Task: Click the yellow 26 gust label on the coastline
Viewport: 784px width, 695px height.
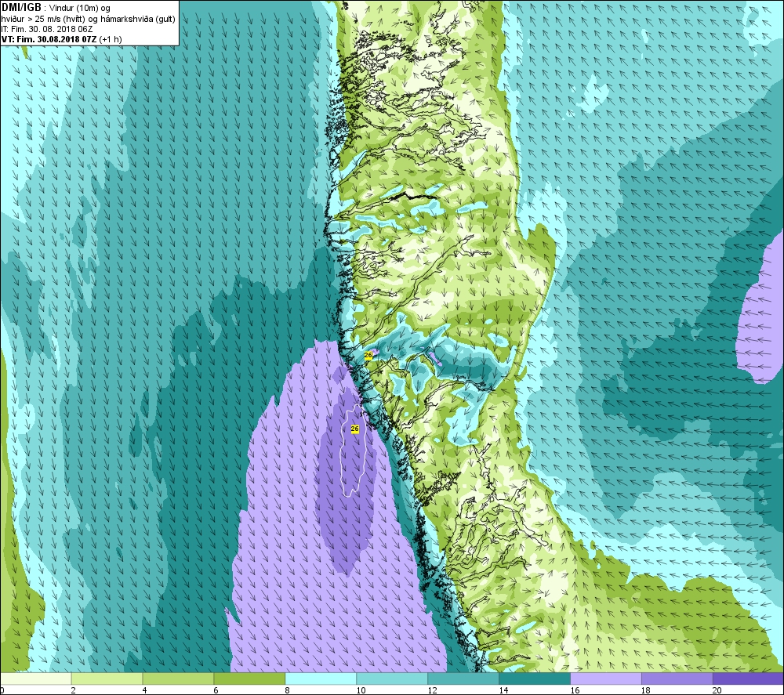Action: 368,355
